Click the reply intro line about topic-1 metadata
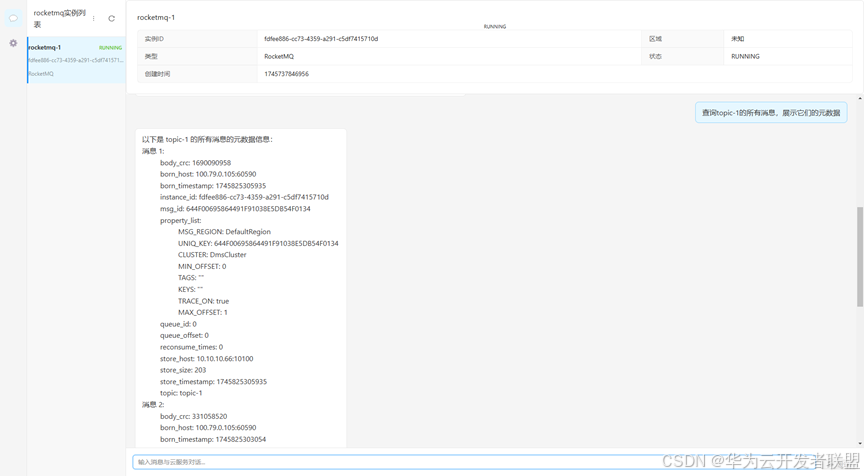Screen dimensions: 864x476 click(x=207, y=140)
